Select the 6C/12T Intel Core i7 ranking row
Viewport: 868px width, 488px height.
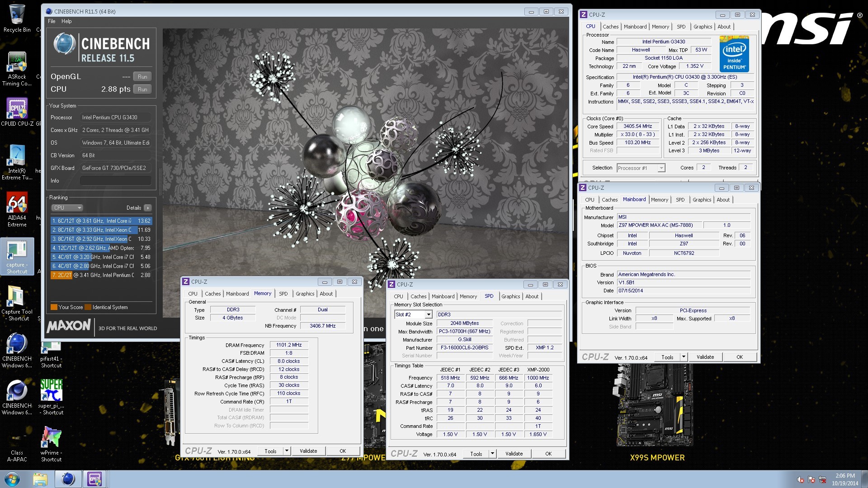(x=101, y=221)
